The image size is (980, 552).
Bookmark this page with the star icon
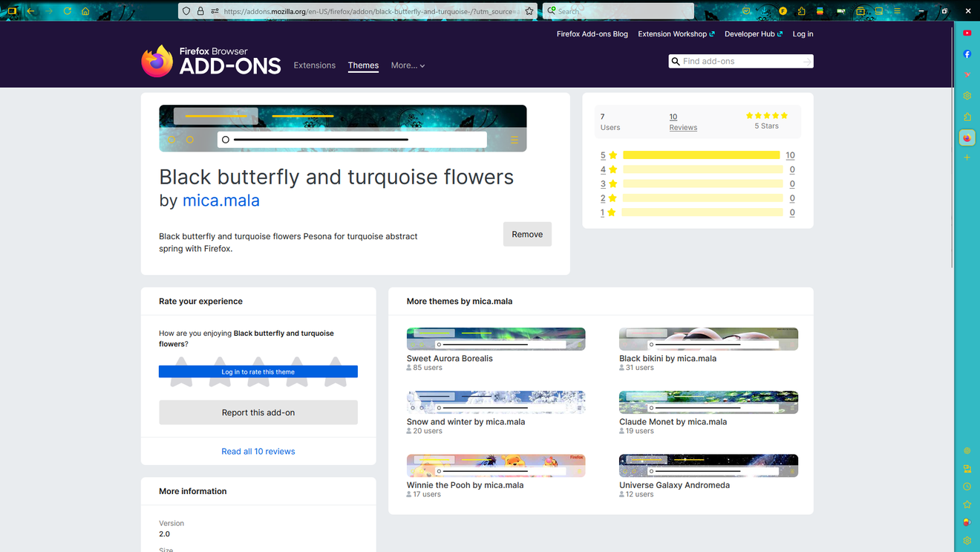pos(529,11)
